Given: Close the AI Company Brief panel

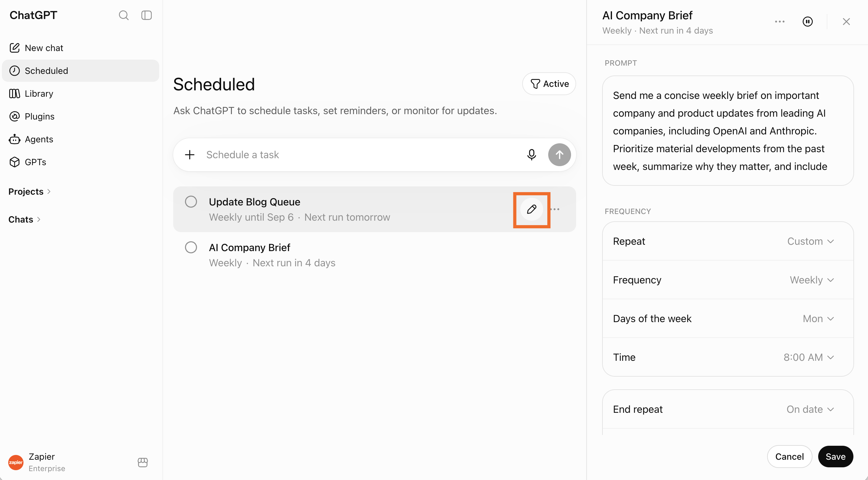Looking at the screenshot, I should point(846,22).
